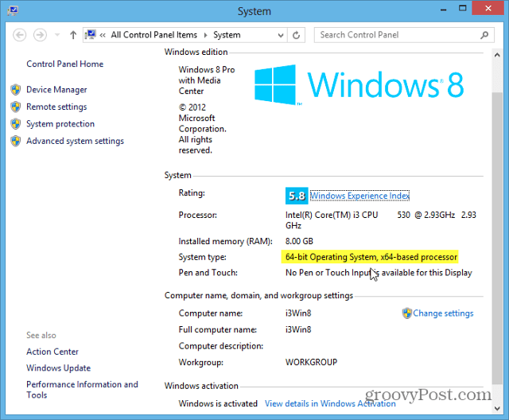Viewport: 509px width, 420px height.
Task: Open Control Panel Home
Action: [x=65, y=64]
